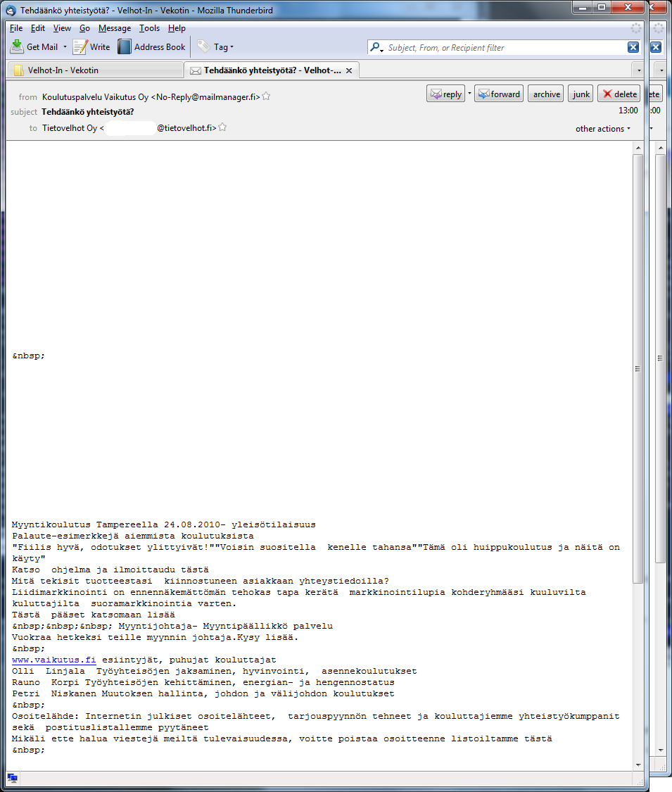Viewport: 672px width, 792px height.
Task: Click the Tag toolbar icon
Action: click(x=203, y=47)
